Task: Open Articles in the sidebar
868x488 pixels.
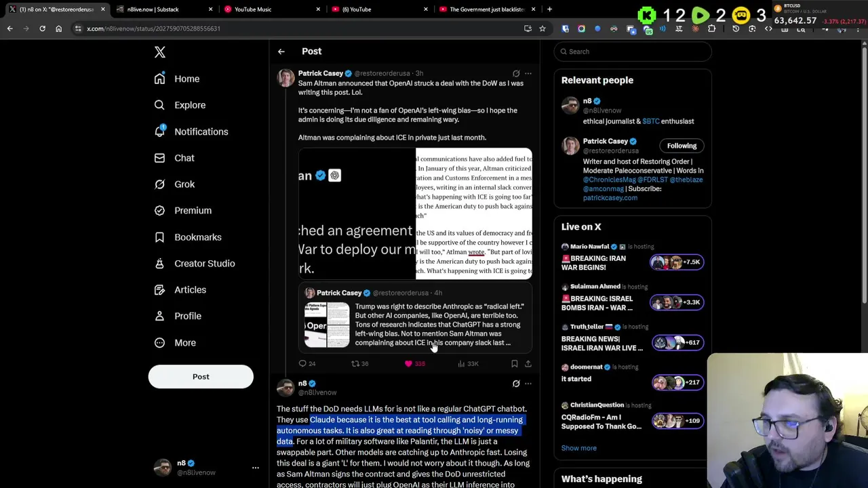Action: (180, 289)
